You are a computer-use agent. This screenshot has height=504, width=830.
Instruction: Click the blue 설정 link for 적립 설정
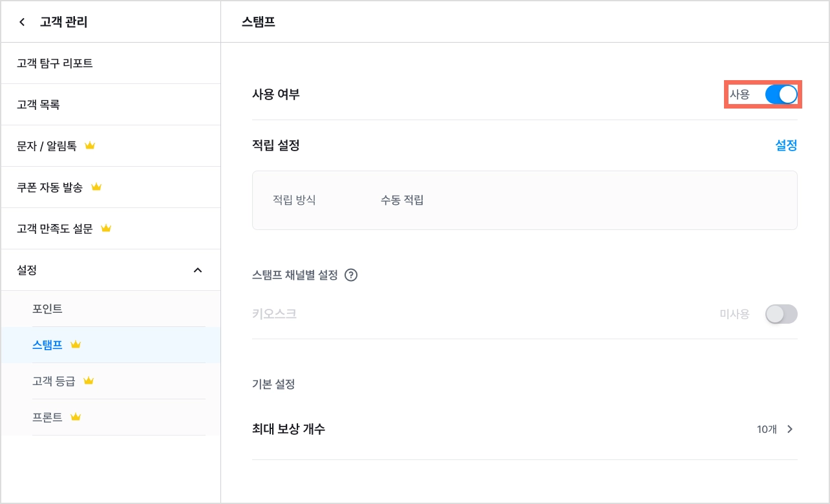pos(786,146)
